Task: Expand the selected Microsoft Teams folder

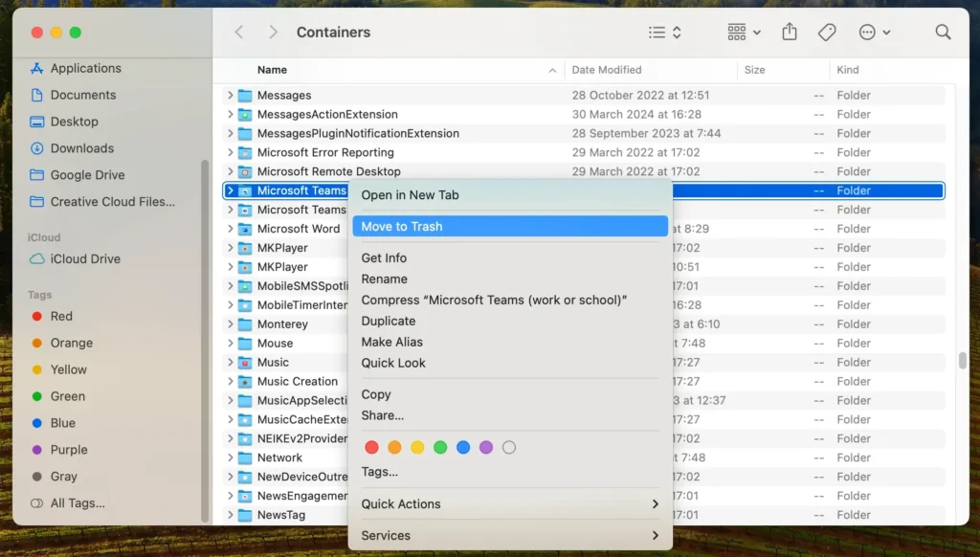Action: coord(230,190)
